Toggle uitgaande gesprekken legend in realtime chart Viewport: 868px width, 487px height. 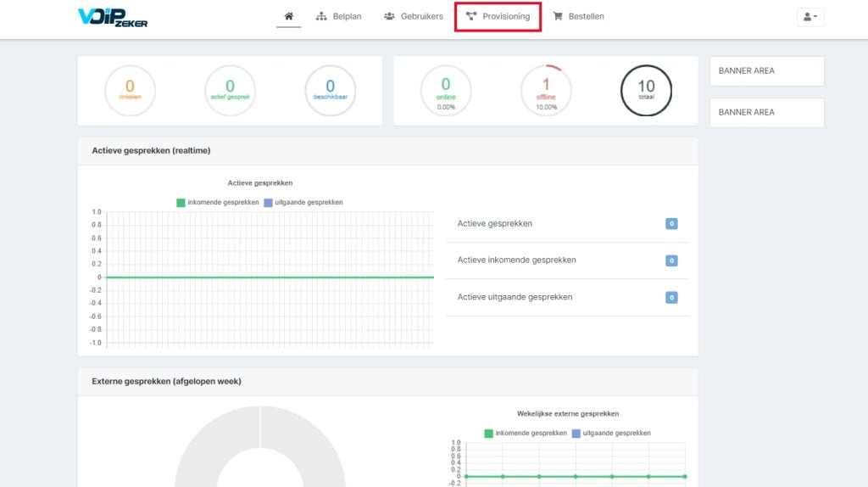point(303,202)
